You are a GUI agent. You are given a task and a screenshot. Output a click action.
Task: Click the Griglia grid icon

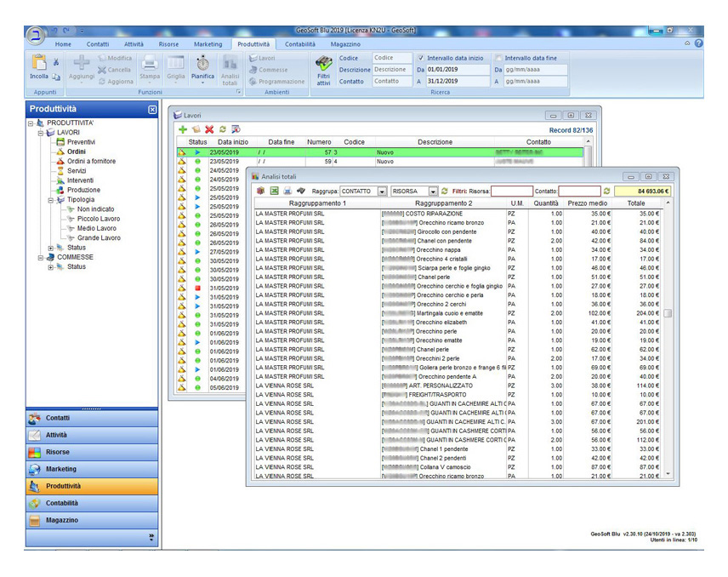(x=176, y=63)
